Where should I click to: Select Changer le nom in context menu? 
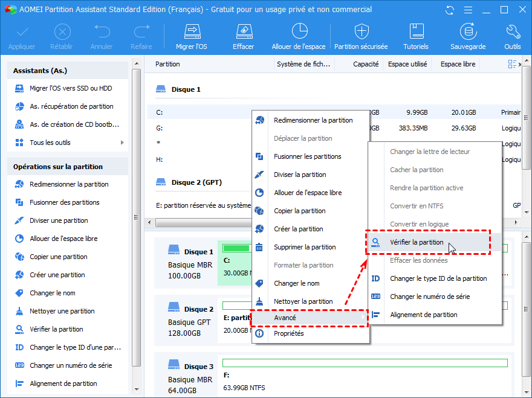tap(311, 283)
